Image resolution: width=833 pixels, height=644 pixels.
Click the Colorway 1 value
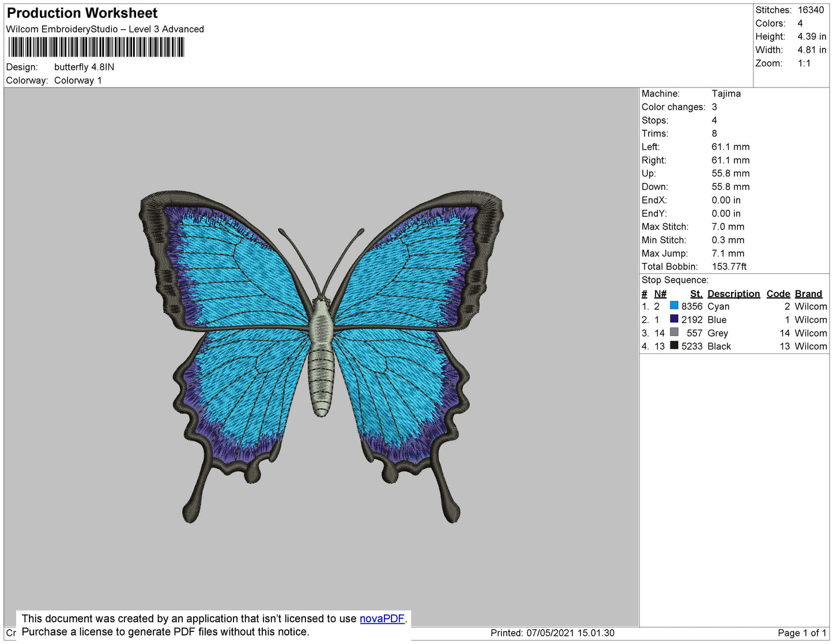point(78,80)
